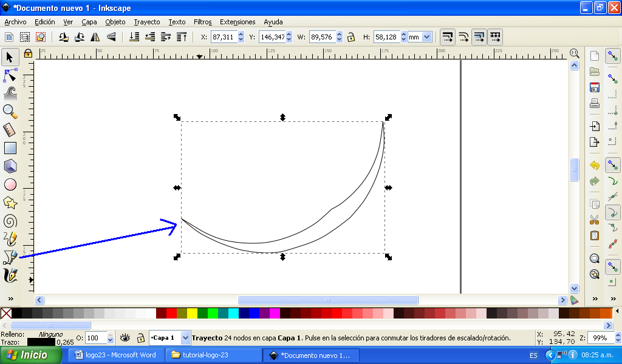This screenshot has width=622, height=364.
Task: Select the Tweak tool
Action: click(x=10, y=93)
